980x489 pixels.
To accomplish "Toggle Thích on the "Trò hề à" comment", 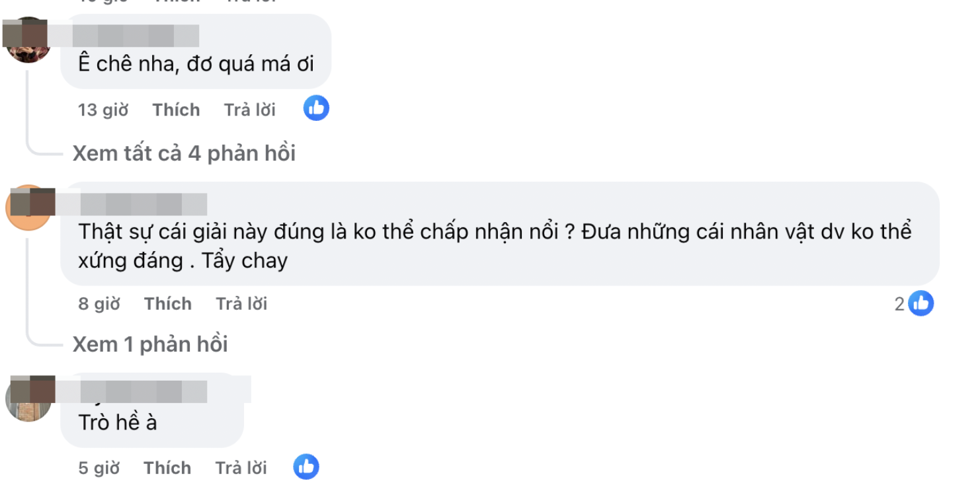I will point(167,468).
